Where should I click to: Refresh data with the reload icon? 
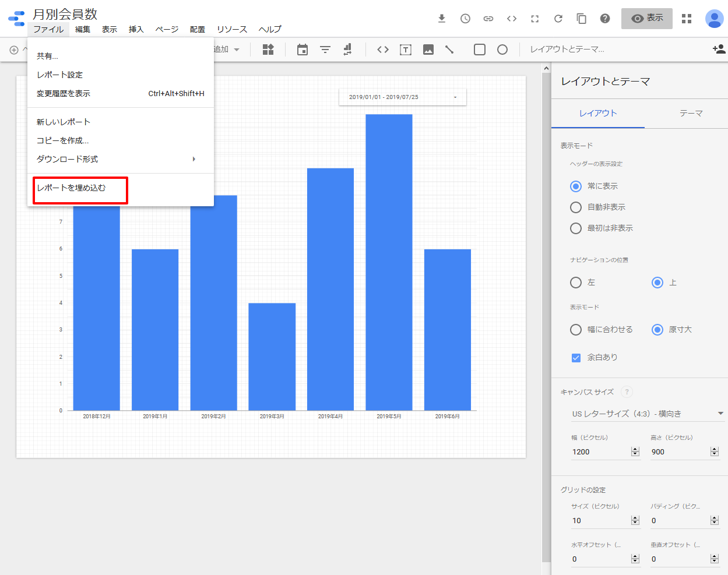click(x=558, y=19)
